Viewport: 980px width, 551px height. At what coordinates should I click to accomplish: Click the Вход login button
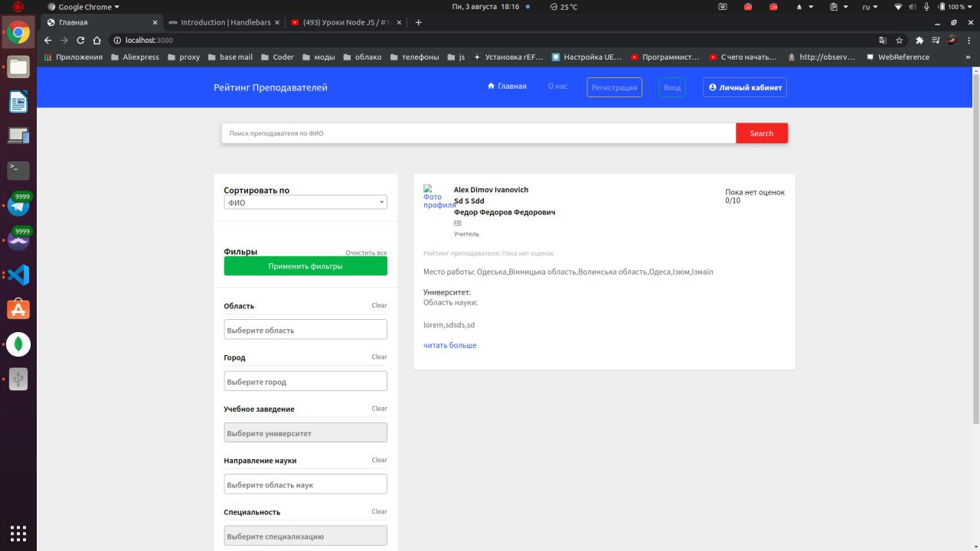coord(672,87)
